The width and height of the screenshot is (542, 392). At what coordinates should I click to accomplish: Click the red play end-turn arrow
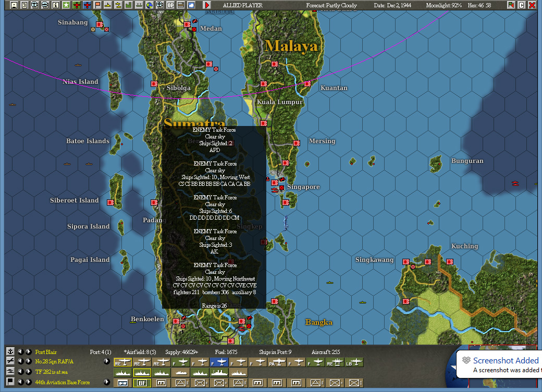point(207,5)
